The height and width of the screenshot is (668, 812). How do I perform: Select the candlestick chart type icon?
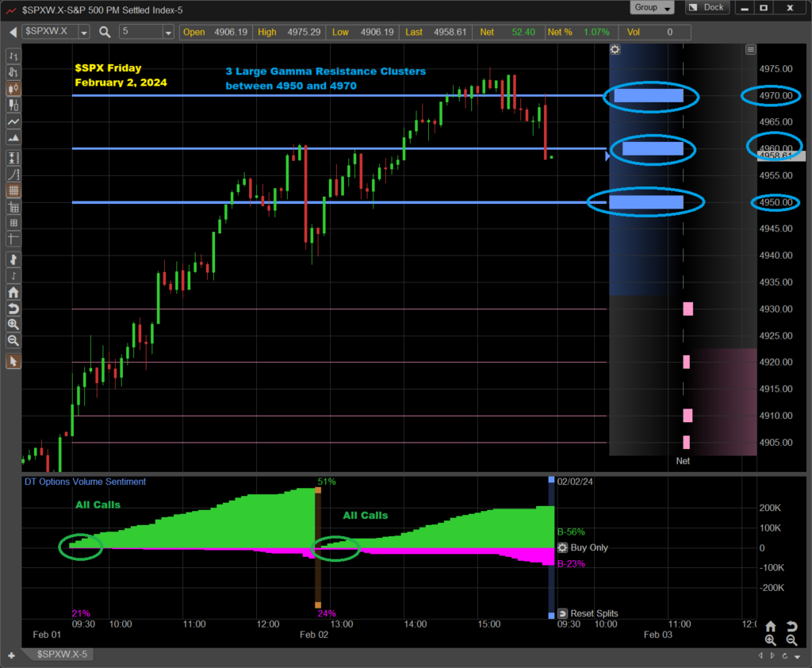[x=13, y=90]
